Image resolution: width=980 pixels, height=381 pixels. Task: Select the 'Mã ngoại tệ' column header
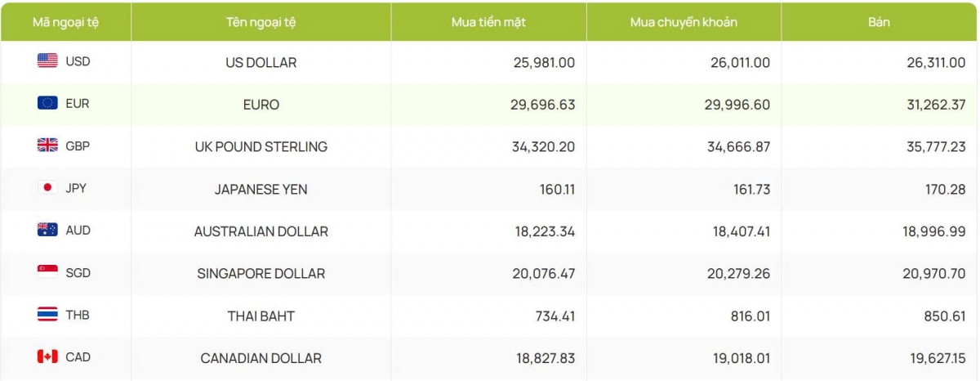65,22
